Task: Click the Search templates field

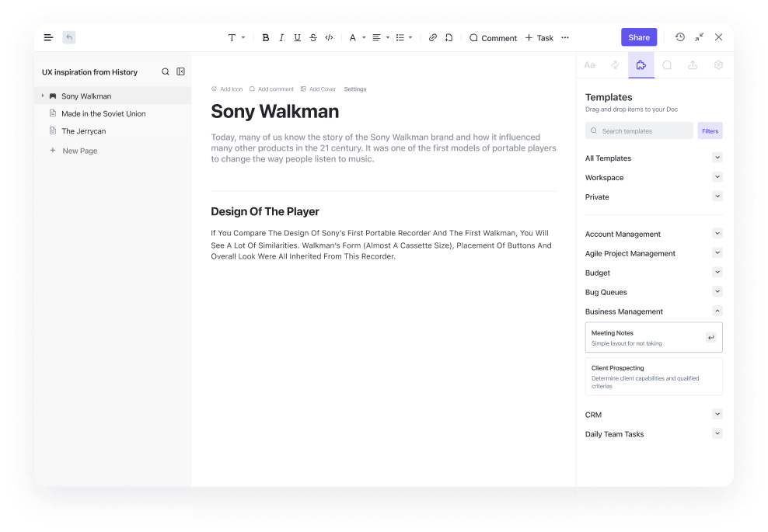Action: tap(639, 130)
